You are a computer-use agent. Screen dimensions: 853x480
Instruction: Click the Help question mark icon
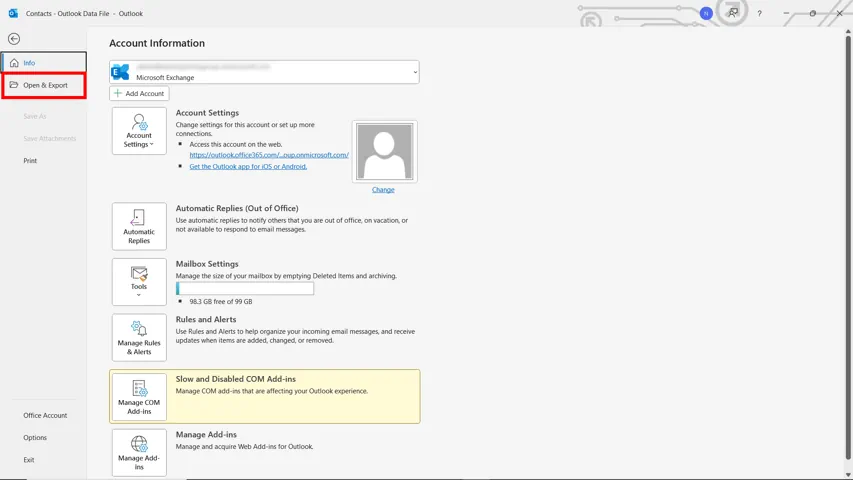point(759,14)
